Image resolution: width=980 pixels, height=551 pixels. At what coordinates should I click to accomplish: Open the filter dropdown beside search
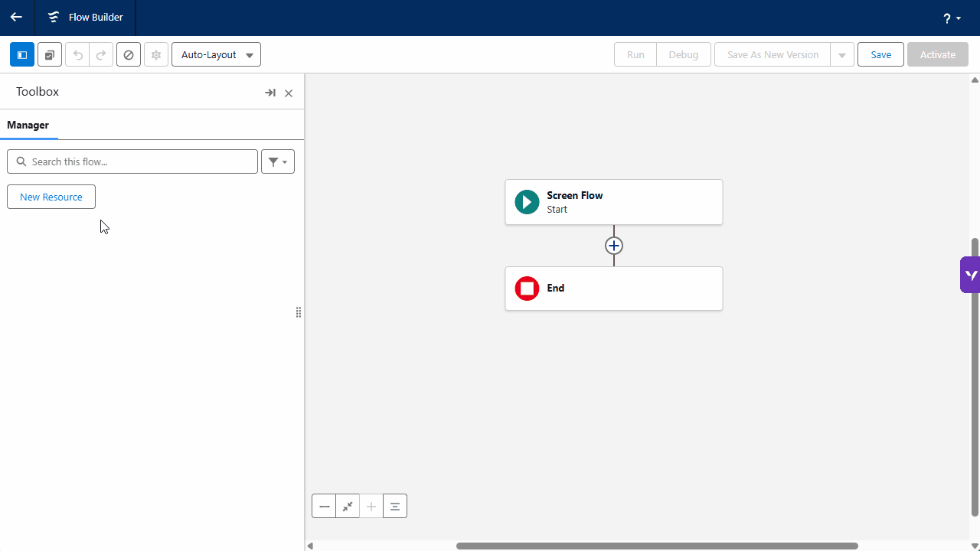pos(278,161)
